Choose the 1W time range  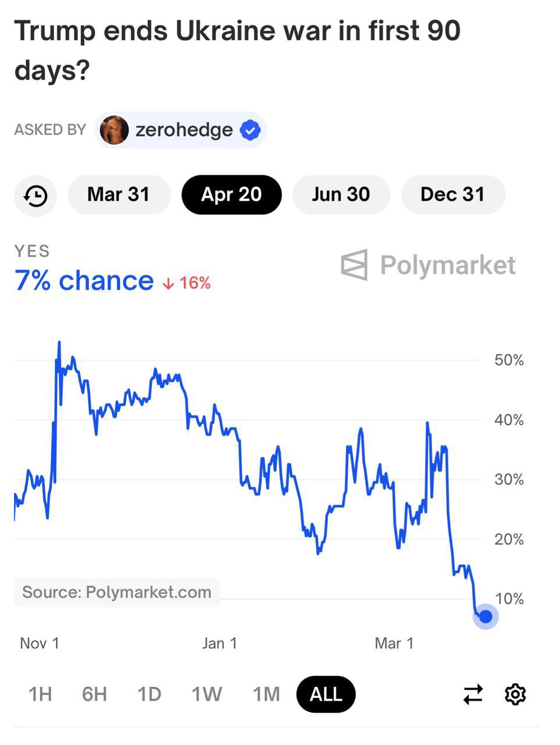point(206,694)
